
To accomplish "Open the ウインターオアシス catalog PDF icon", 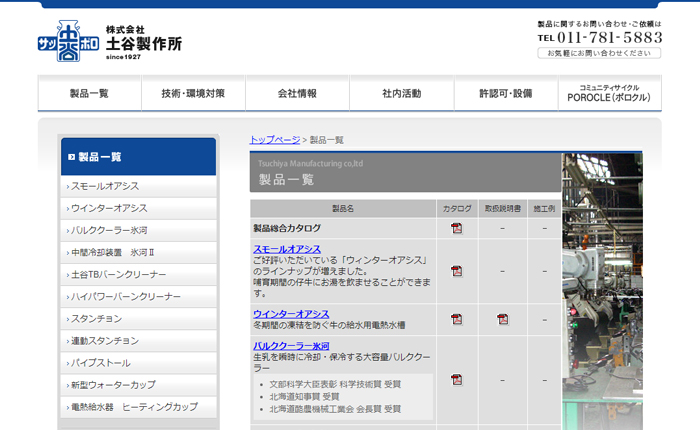I will [x=456, y=319].
